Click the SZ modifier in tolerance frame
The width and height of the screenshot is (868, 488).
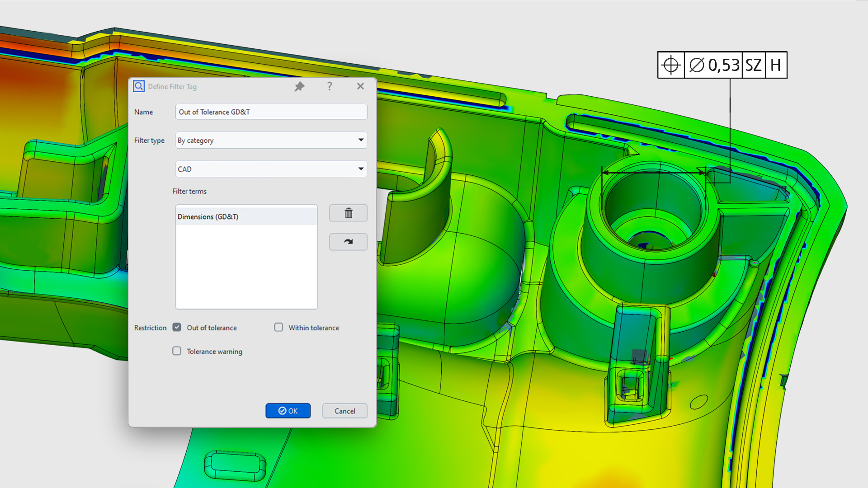click(x=753, y=65)
